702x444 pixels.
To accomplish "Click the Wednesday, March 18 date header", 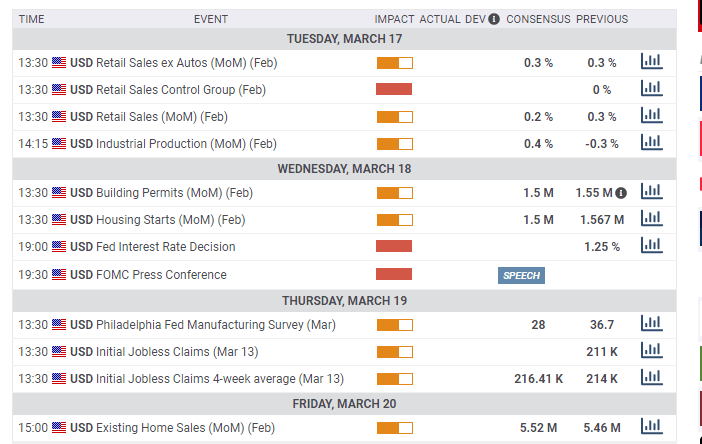I will pos(344,168).
